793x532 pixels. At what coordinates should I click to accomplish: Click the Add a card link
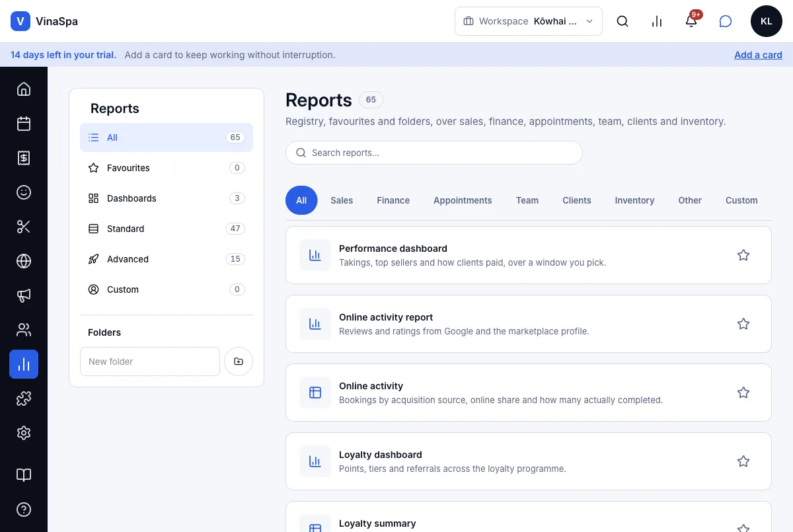point(758,55)
